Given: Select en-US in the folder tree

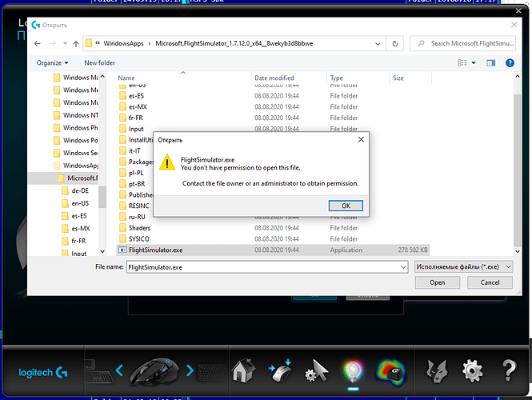Looking at the screenshot, I should coord(80,203).
